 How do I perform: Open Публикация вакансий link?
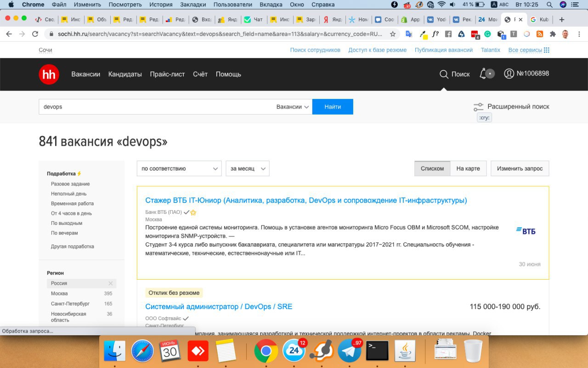444,50
